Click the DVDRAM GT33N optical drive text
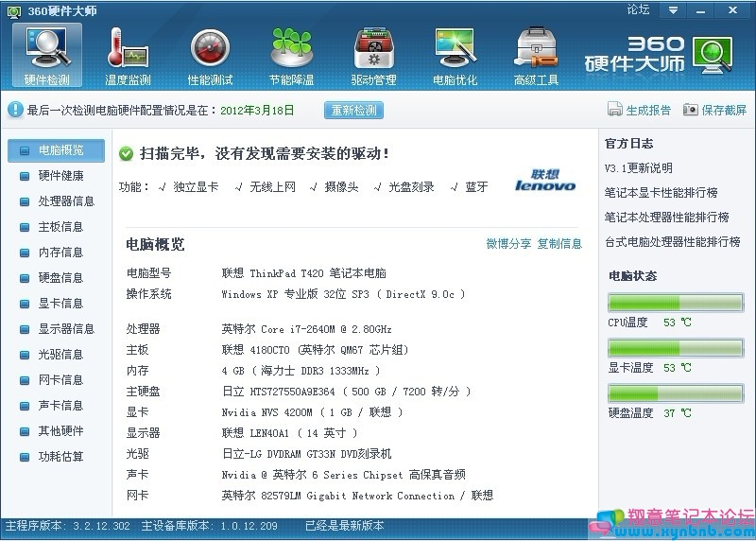This screenshot has height=541, width=756. pos(306,454)
